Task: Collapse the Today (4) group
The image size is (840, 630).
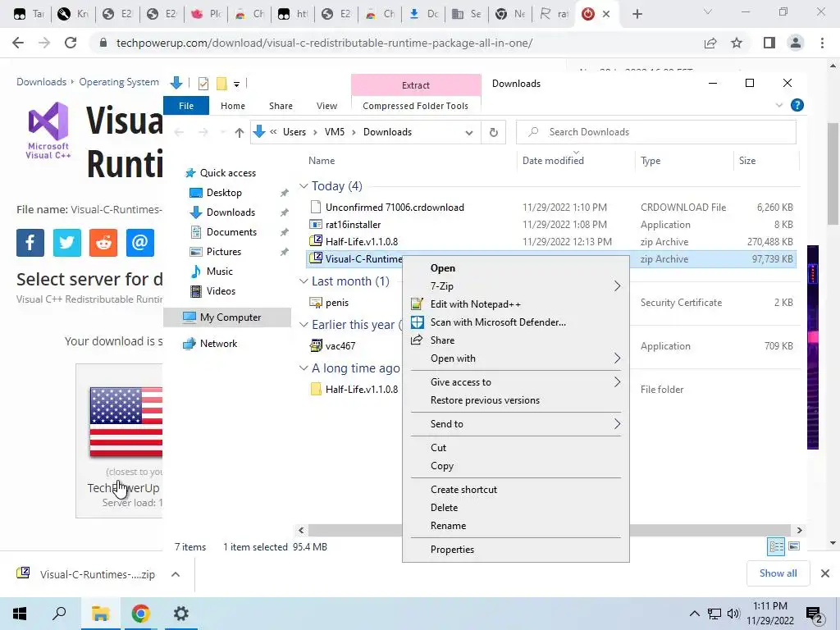Action: (x=304, y=186)
